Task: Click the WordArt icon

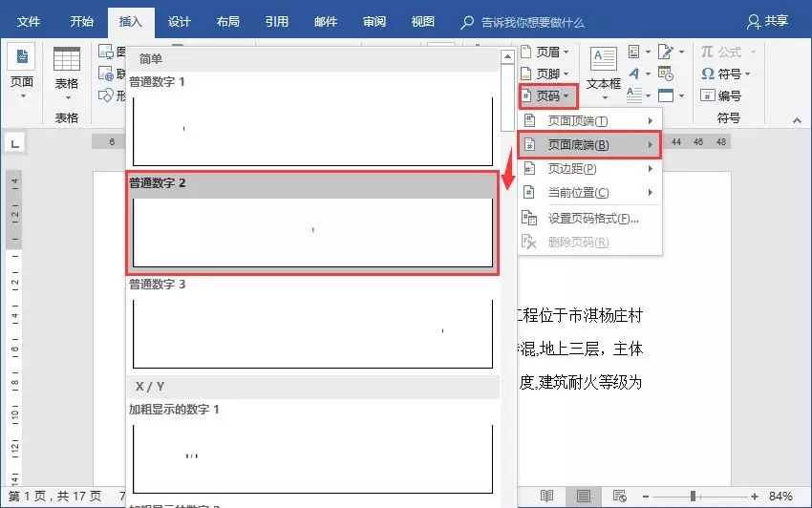Action: pyautogui.click(x=634, y=74)
